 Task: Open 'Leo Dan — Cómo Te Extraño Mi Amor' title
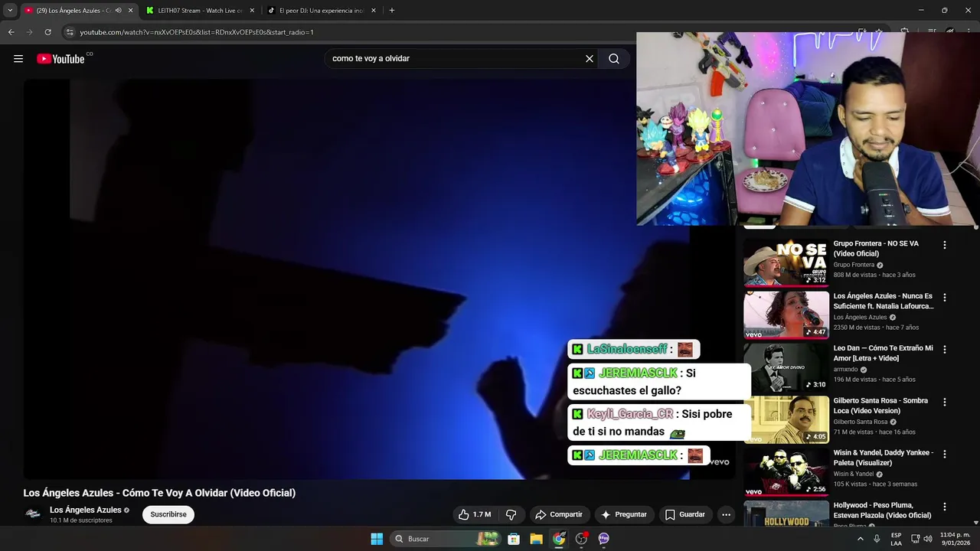tap(884, 353)
